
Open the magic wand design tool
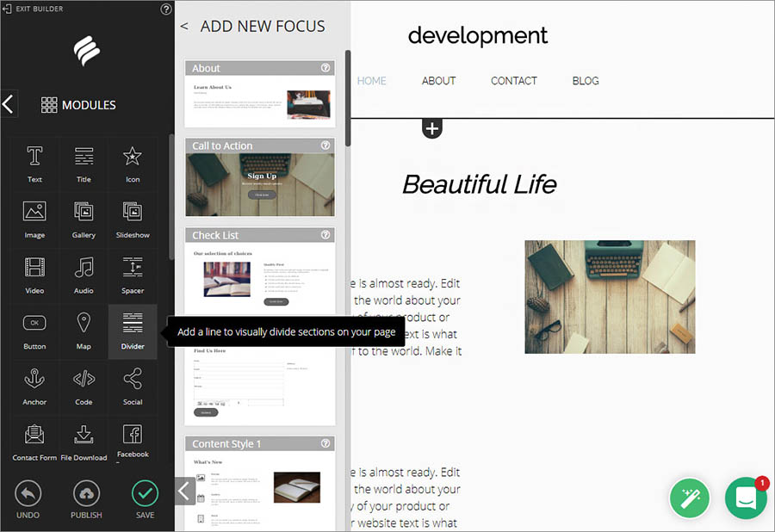coord(690,498)
